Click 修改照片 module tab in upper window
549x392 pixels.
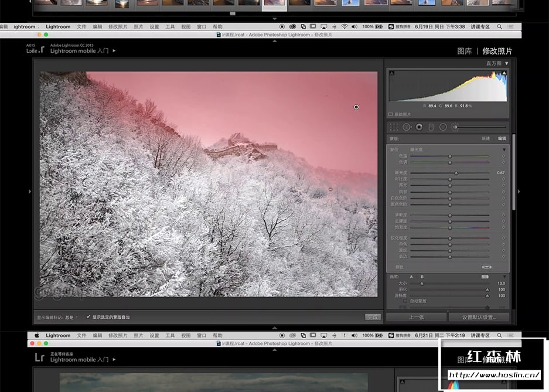497,51
